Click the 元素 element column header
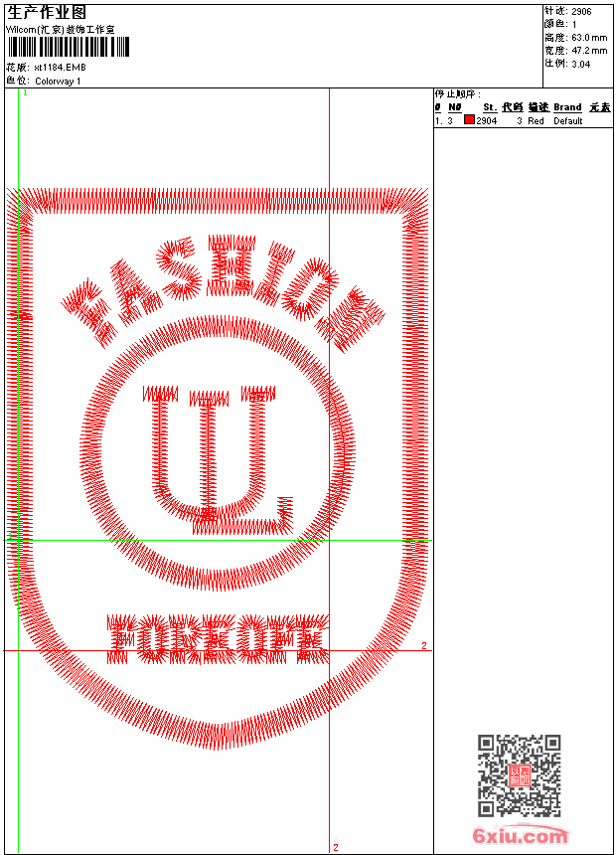Screen dimensions: 616x855 pyautogui.click(x=600, y=107)
